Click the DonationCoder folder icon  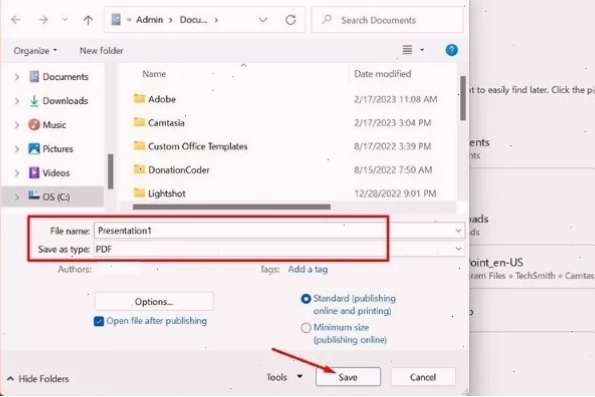(x=139, y=169)
